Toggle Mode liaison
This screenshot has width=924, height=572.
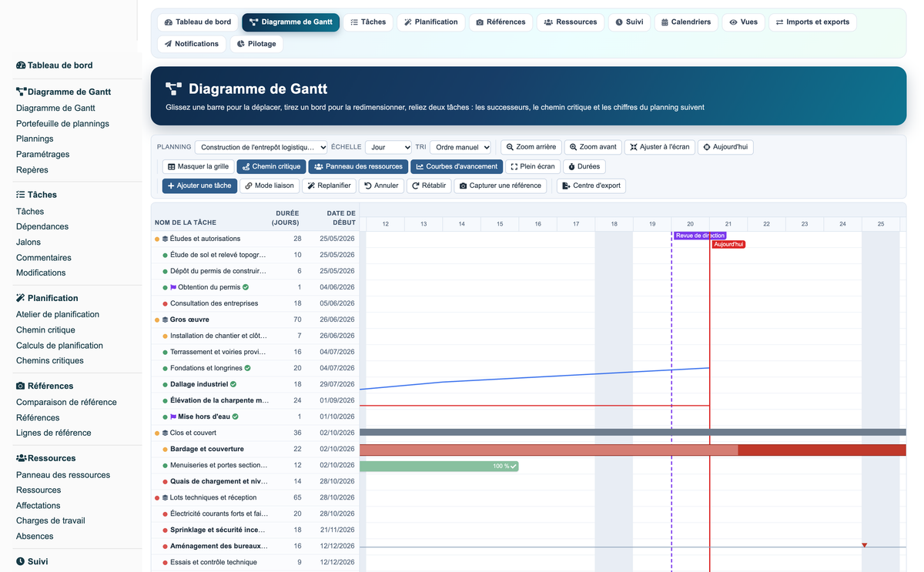click(x=269, y=186)
